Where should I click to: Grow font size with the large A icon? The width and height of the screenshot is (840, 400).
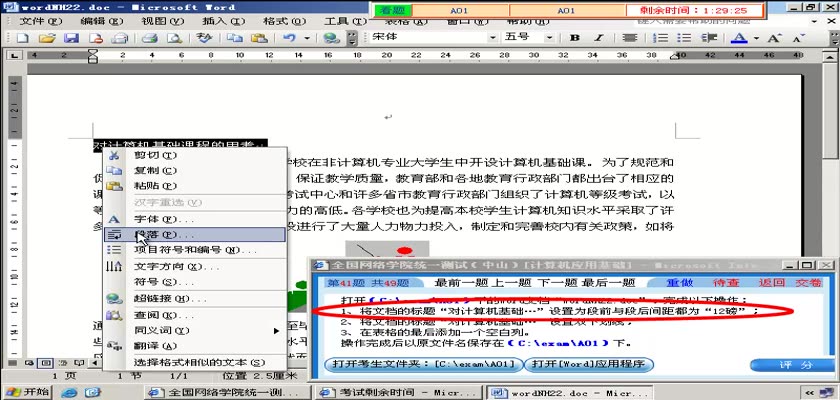(774, 38)
